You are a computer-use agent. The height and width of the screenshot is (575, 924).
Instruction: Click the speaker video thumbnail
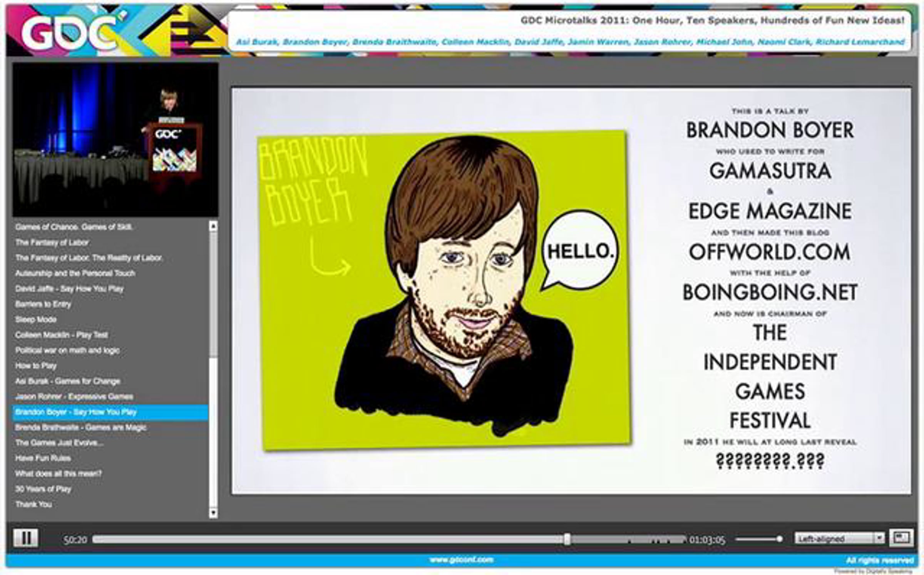pyautogui.click(x=115, y=139)
